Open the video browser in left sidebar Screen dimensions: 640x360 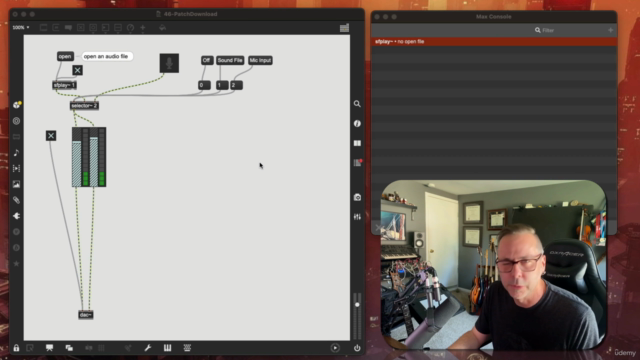point(16,168)
